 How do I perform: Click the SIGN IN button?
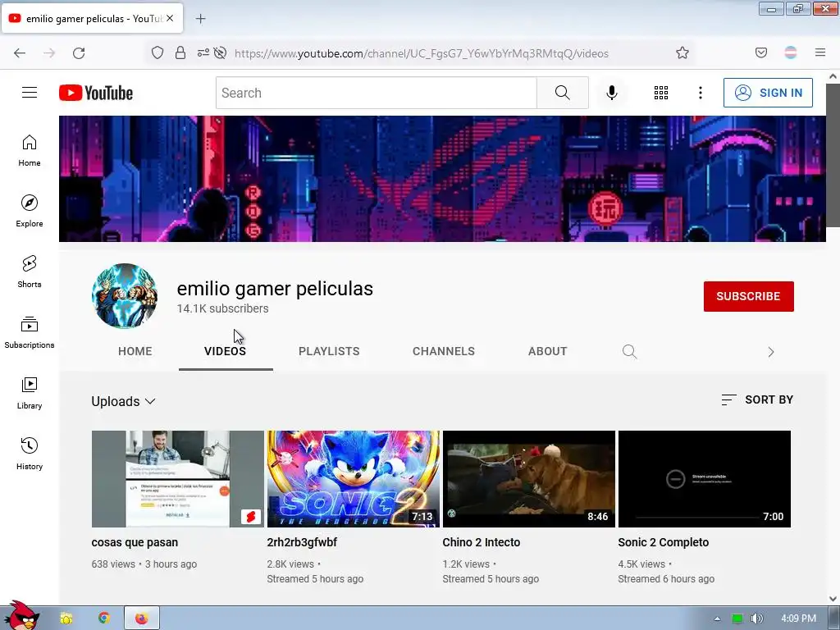click(768, 93)
